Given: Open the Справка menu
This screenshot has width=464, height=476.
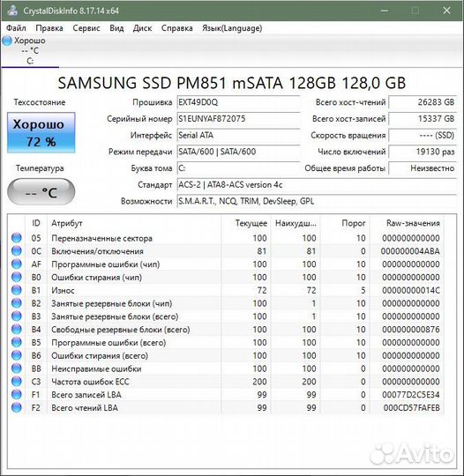Looking at the screenshot, I should [x=176, y=28].
